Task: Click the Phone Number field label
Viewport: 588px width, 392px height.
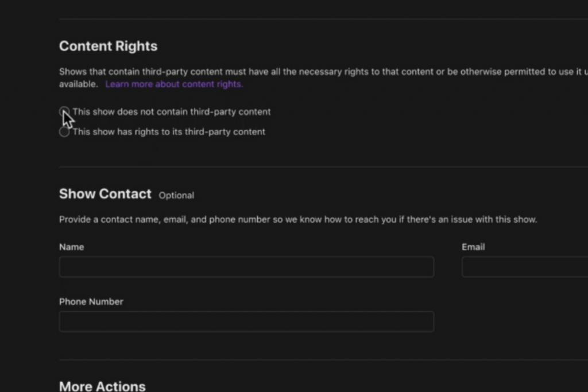Action: click(x=91, y=301)
